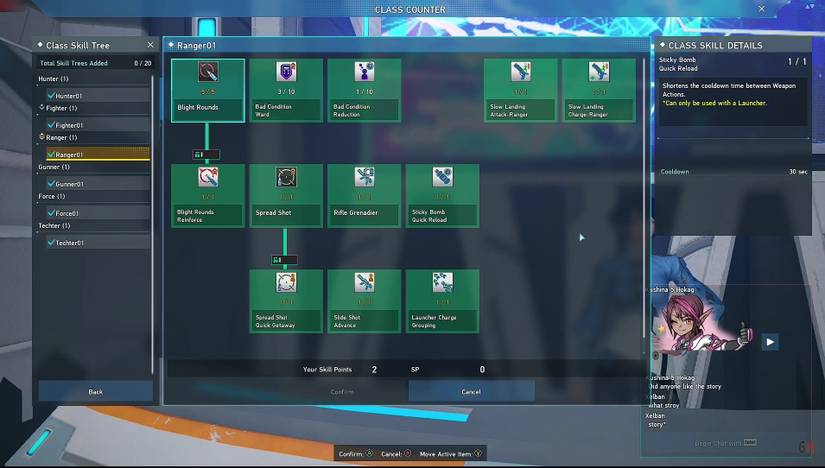Click the Class Skill Details header

[715, 45]
